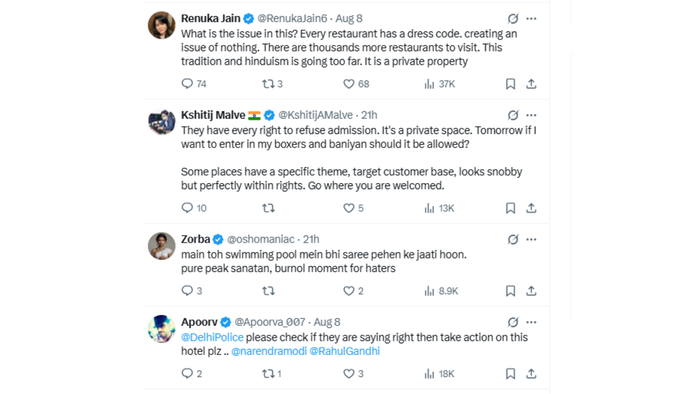
Task: Open the @RahulGandhi mention
Action: point(345,351)
